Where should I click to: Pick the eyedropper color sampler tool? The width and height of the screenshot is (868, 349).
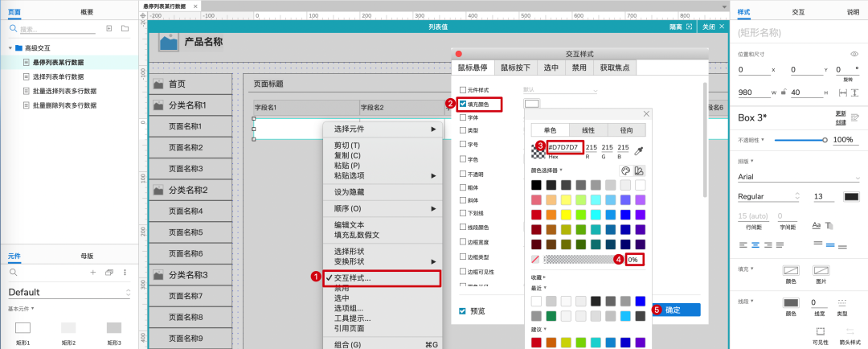639,150
